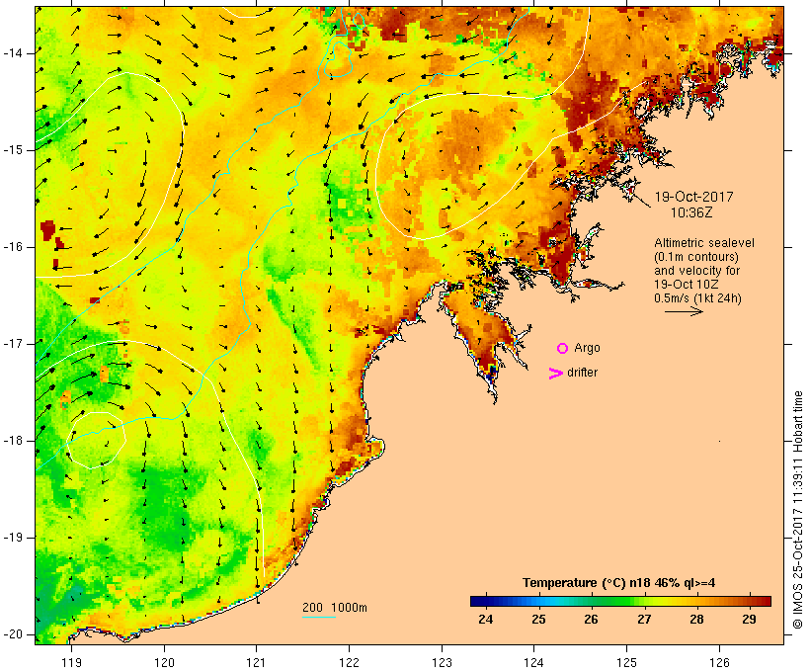
Task: Click the latitude axis label '-20'
Action: click(x=12, y=634)
